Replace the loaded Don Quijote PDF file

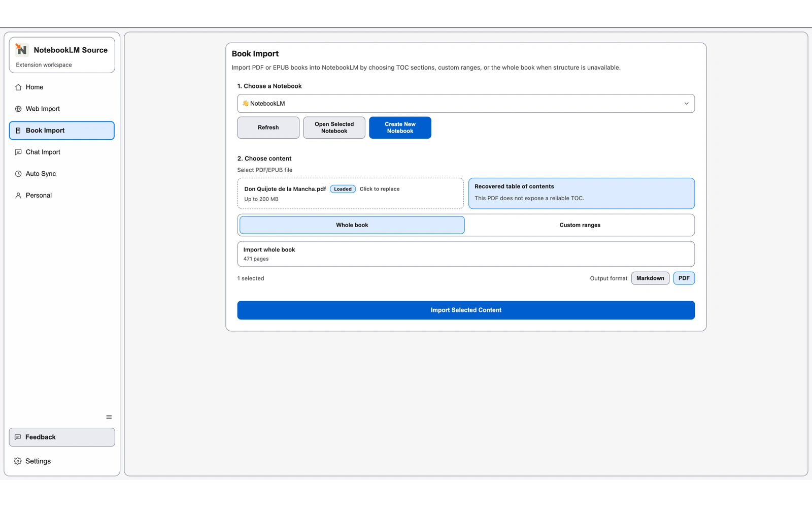380,189
